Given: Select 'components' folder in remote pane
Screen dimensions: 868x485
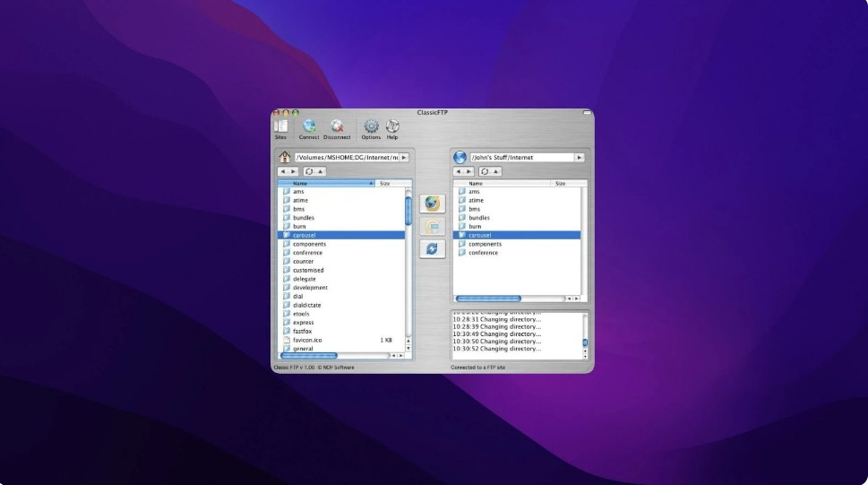Looking at the screenshot, I should coord(517,244).
